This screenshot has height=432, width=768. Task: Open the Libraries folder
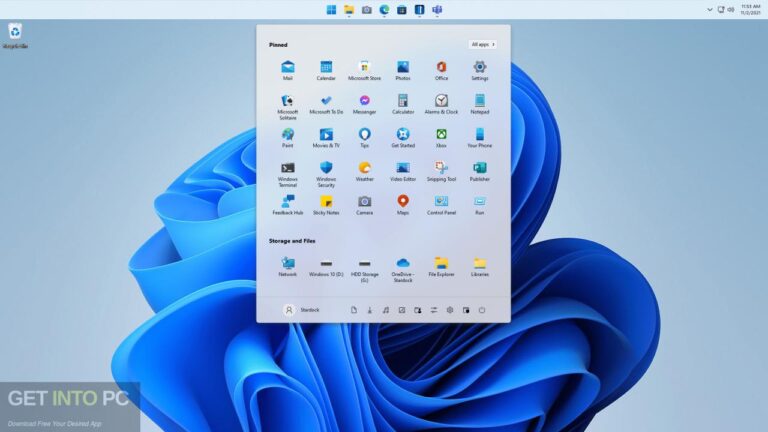click(480, 266)
